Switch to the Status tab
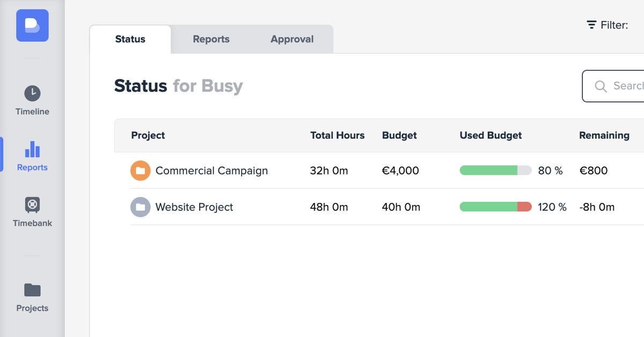644x337 pixels. pos(130,39)
